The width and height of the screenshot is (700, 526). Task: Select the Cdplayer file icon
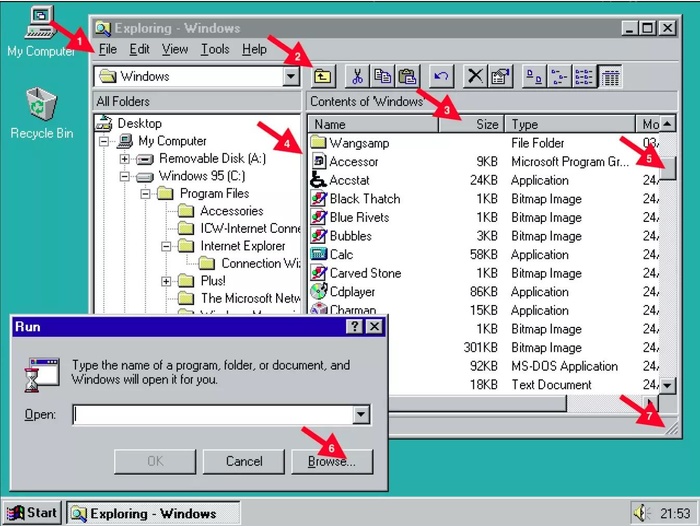click(x=319, y=292)
